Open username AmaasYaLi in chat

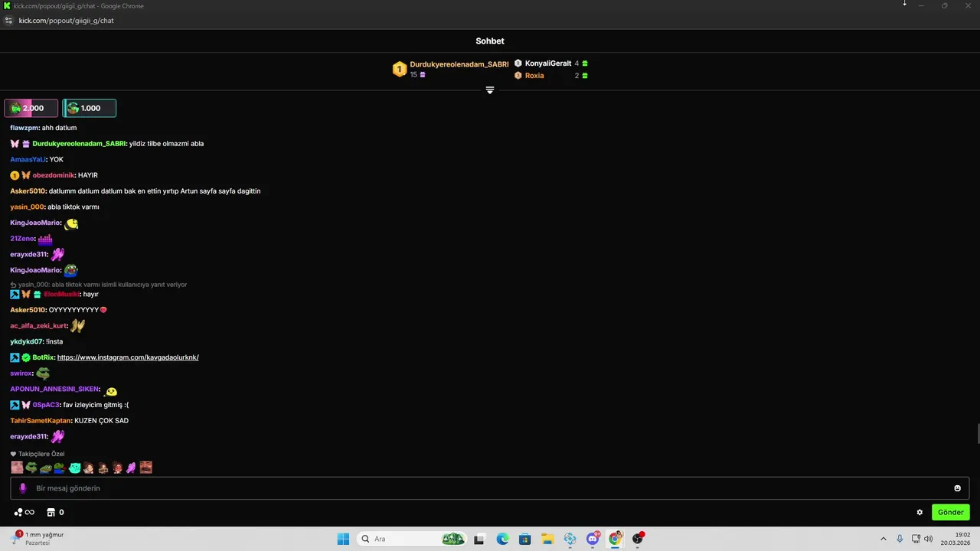click(x=28, y=159)
